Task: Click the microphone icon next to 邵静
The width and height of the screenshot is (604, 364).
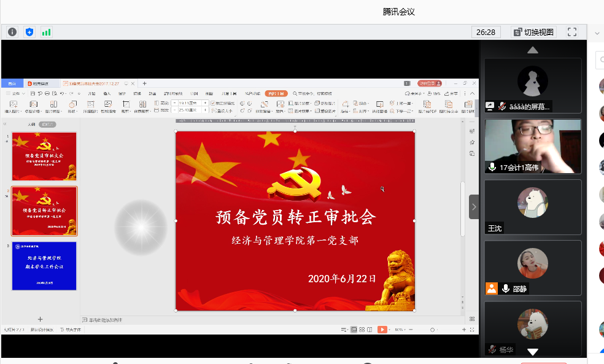Action: 505,288
